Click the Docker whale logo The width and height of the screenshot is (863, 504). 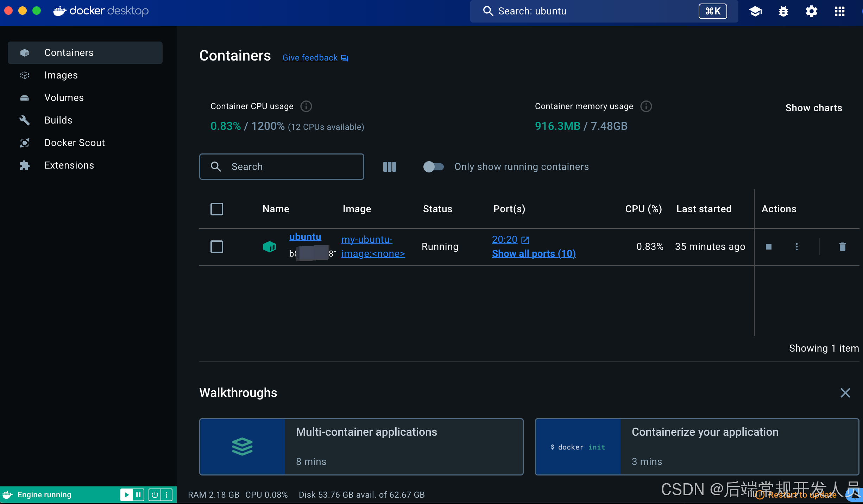(60, 11)
